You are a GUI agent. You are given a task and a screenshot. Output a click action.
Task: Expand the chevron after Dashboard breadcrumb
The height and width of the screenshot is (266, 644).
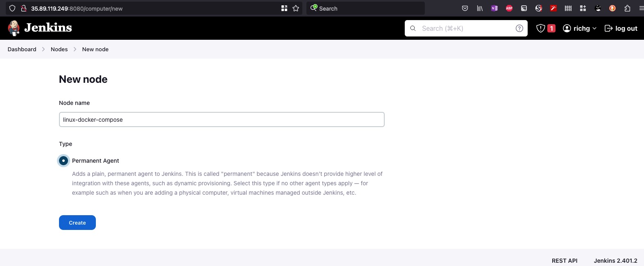pos(43,49)
